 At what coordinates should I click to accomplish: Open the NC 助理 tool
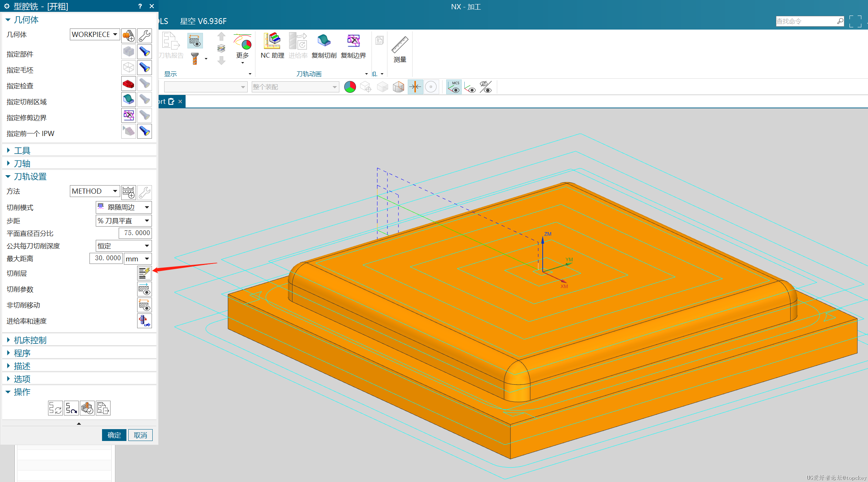pos(272,46)
